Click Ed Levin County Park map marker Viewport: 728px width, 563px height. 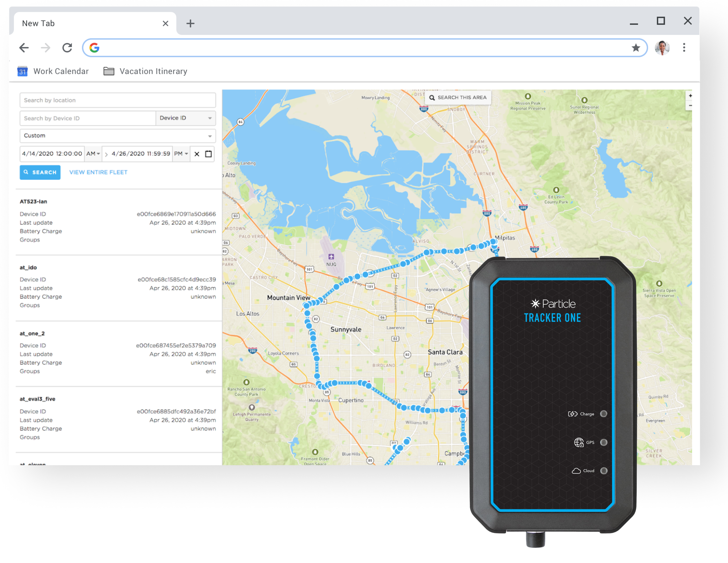556,190
